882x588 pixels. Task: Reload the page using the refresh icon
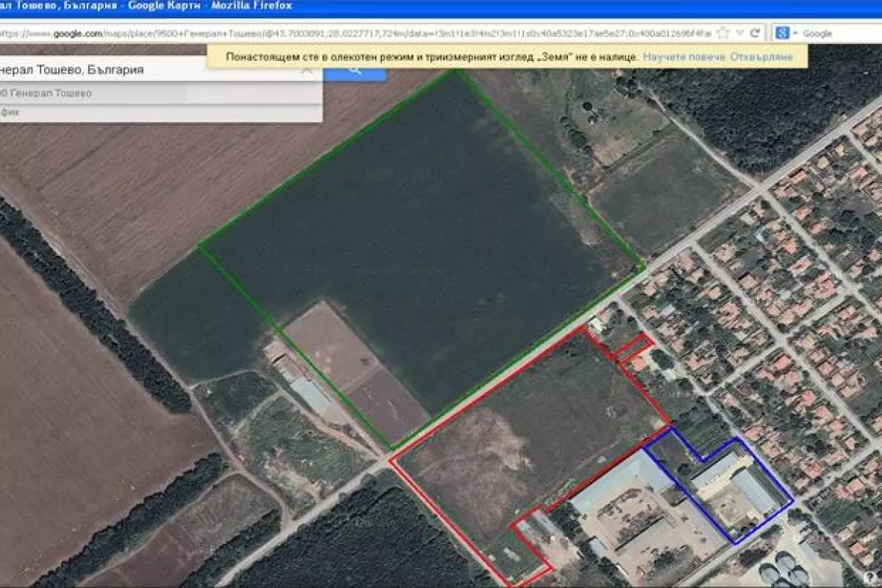(x=755, y=33)
